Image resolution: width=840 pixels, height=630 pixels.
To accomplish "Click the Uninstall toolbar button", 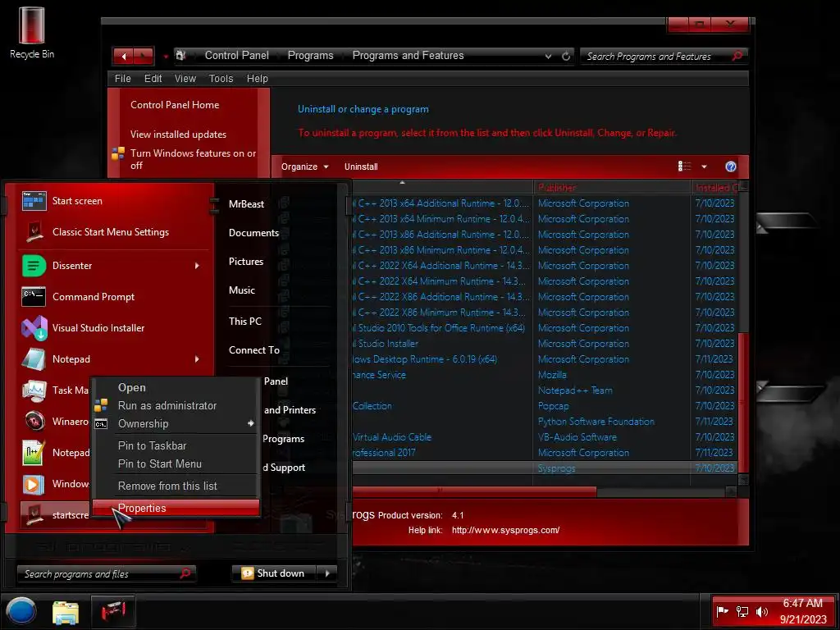I will tap(361, 167).
